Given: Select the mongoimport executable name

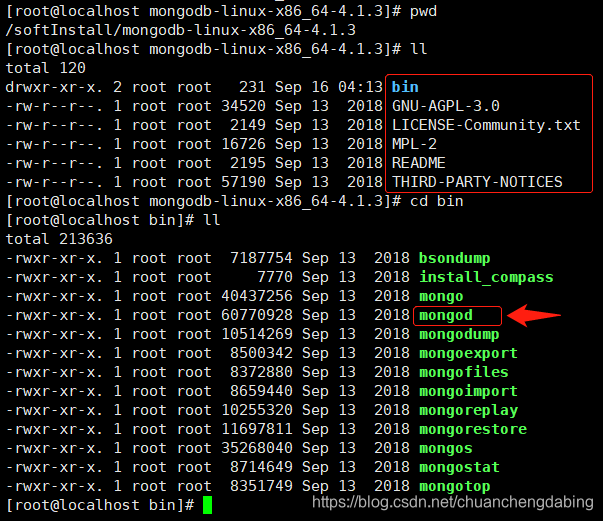Looking at the screenshot, I should (468, 391).
